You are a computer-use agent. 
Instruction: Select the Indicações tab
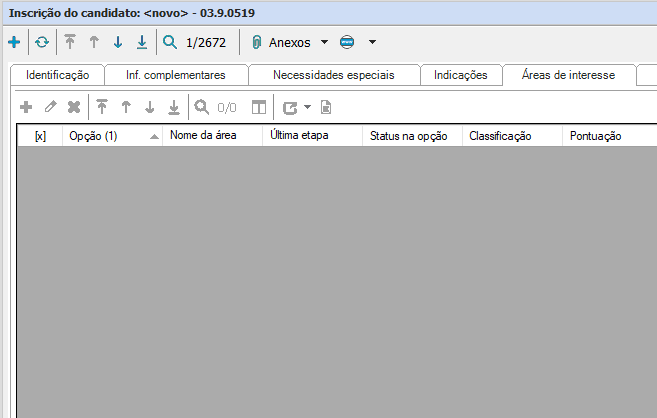tap(460, 75)
